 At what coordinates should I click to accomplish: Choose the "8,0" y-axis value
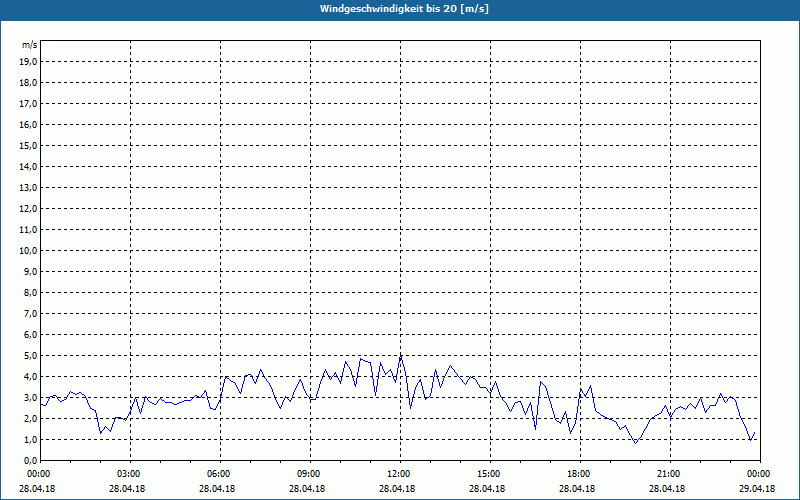30,292
